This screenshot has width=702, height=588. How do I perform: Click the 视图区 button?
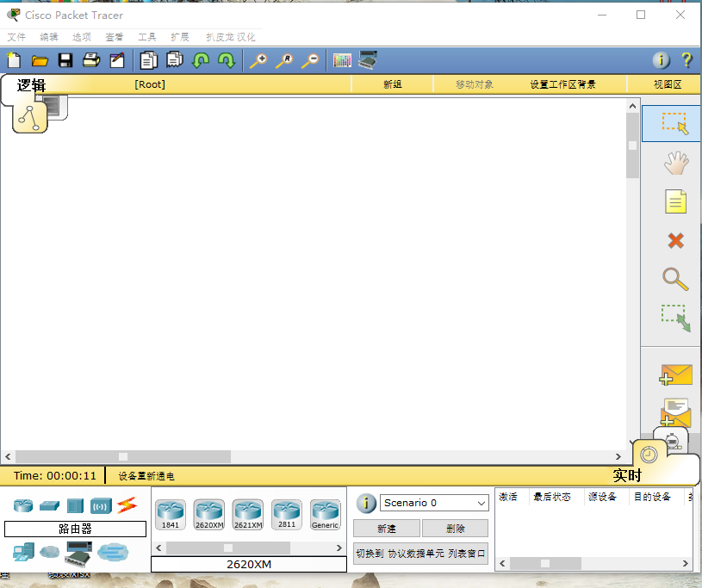pos(668,84)
